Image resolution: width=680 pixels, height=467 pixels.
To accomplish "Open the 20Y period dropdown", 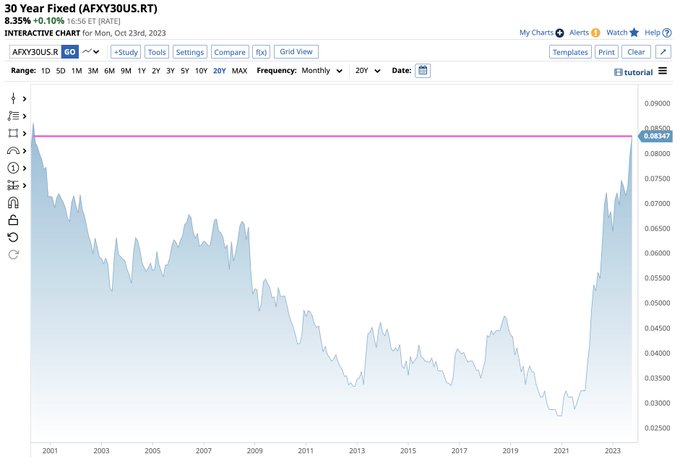I will point(368,71).
